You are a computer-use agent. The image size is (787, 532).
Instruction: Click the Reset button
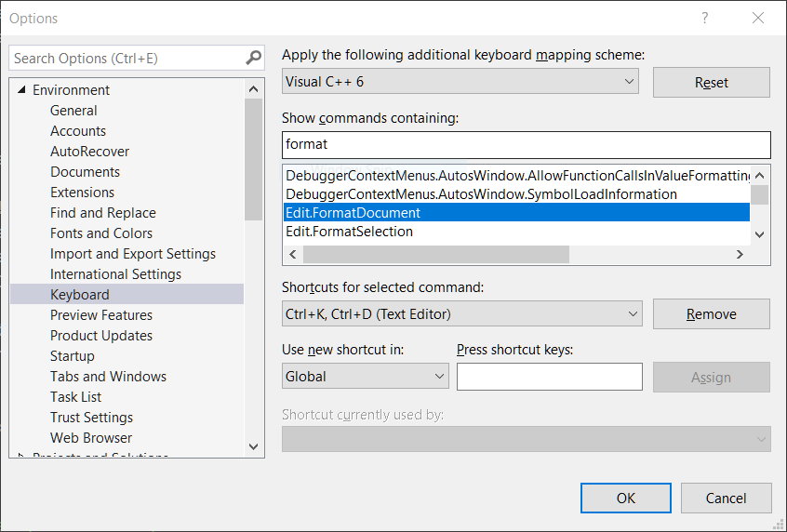pos(712,82)
